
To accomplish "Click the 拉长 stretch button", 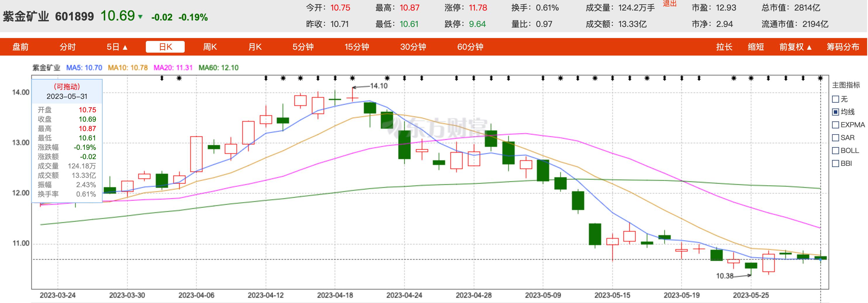I will [x=725, y=47].
